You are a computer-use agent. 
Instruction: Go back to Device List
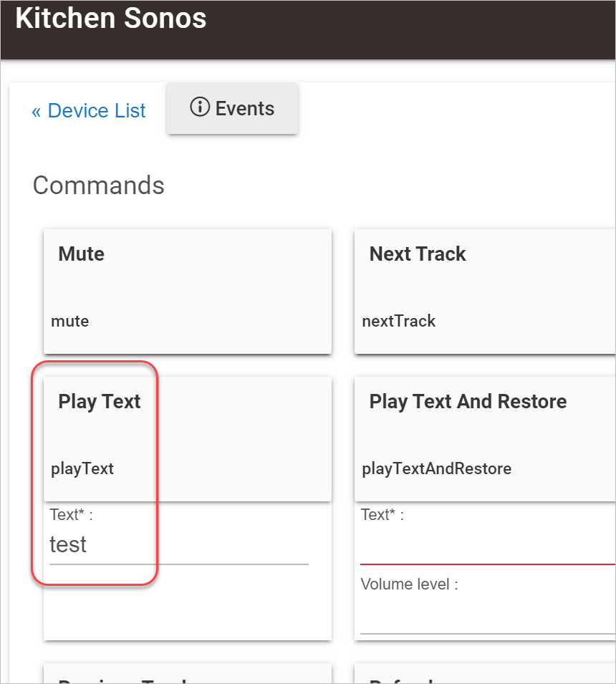tap(89, 111)
